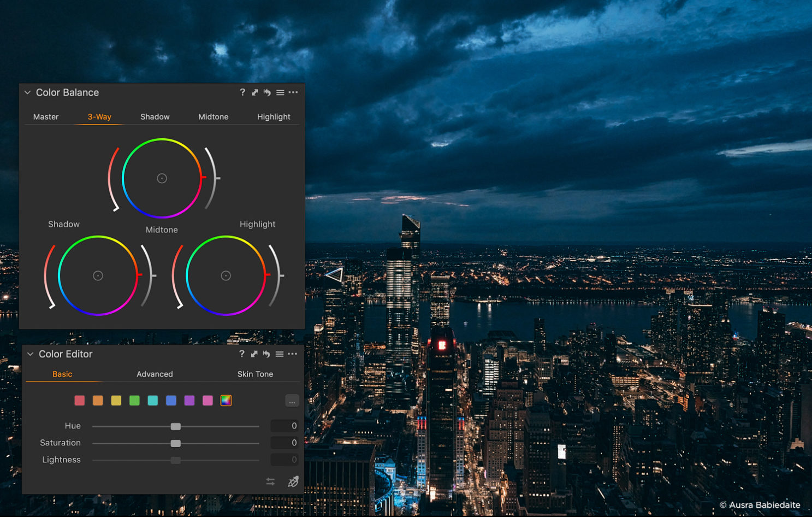Image resolution: width=812 pixels, height=517 pixels.
Task: Switch to the Advanced tab
Action: 155,374
